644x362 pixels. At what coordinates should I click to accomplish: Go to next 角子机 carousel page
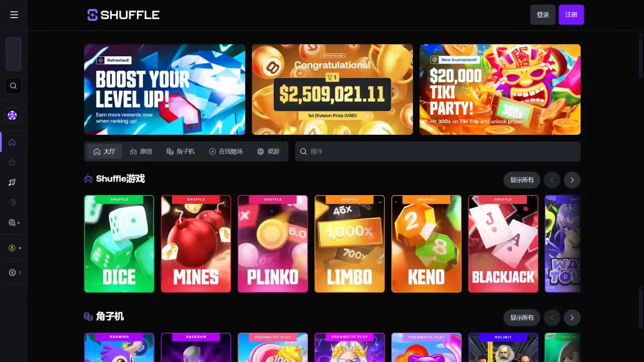[x=572, y=318]
